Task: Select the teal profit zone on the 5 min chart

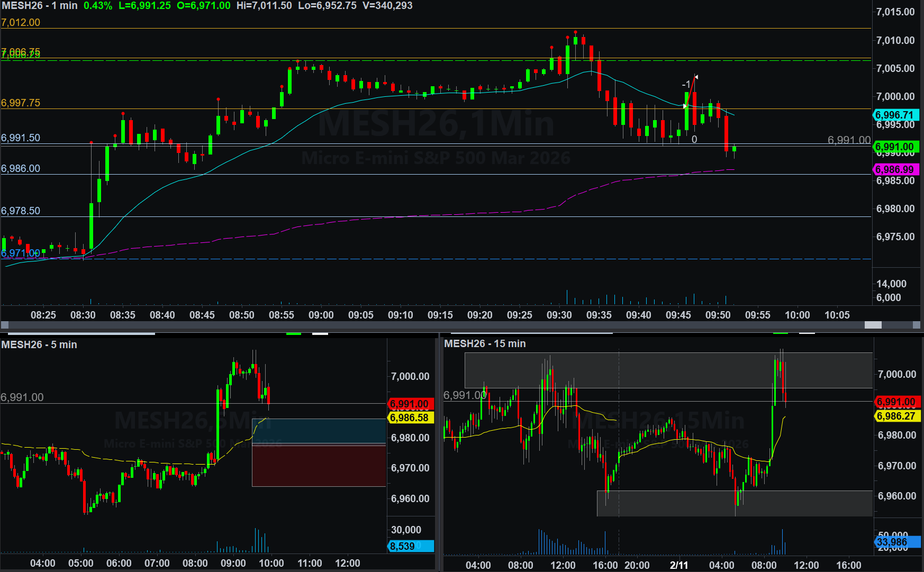Action: click(x=319, y=431)
